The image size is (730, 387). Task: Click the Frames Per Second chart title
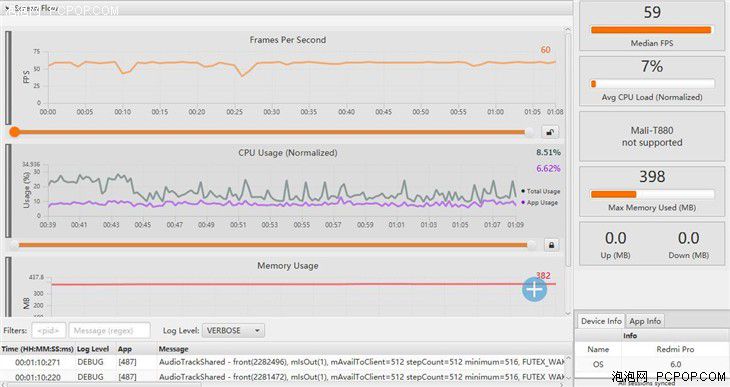pos(288,40)
